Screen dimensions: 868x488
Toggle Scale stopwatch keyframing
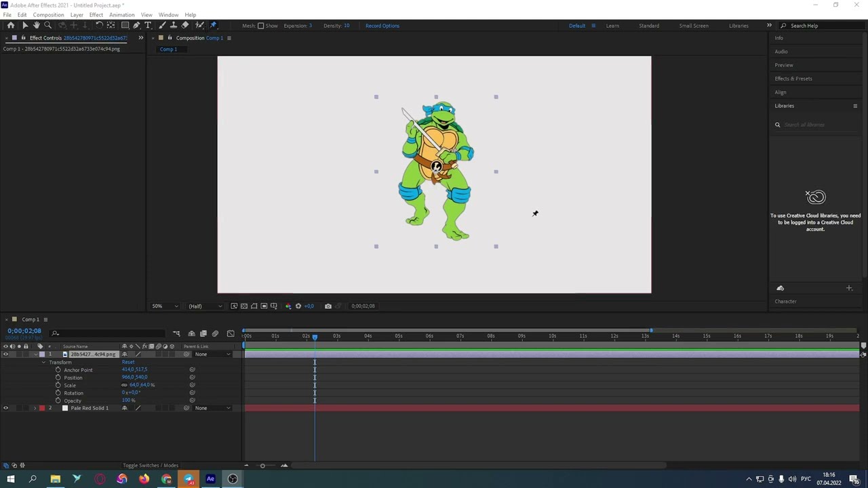click(x=58, y=385)
